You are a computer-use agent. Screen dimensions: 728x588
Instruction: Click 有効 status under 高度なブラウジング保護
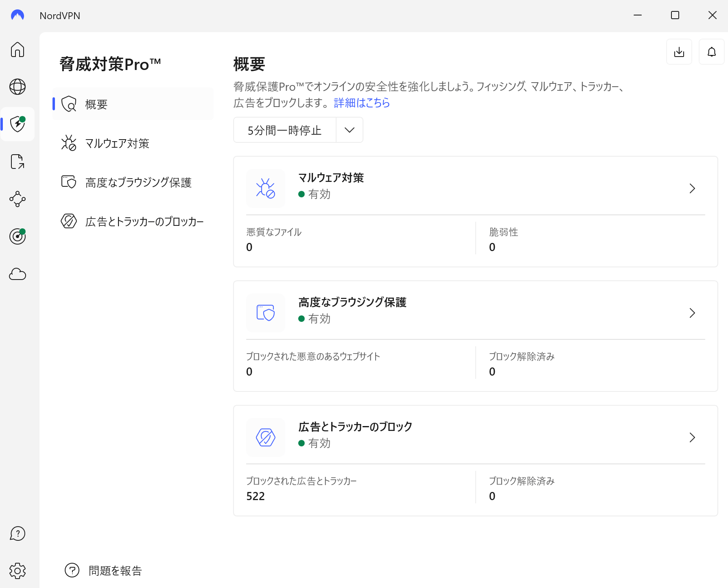coord(319,319)
